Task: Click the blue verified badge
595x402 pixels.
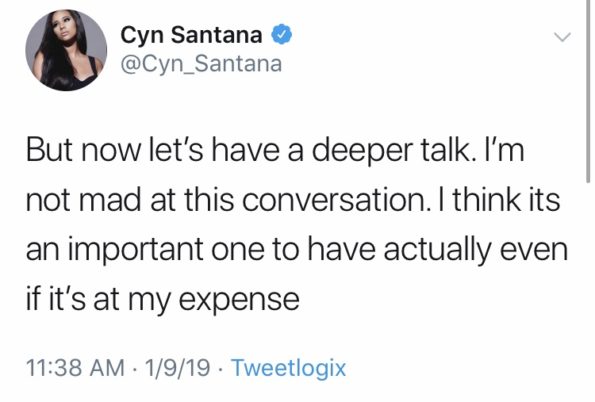Action: pos(281,34)
